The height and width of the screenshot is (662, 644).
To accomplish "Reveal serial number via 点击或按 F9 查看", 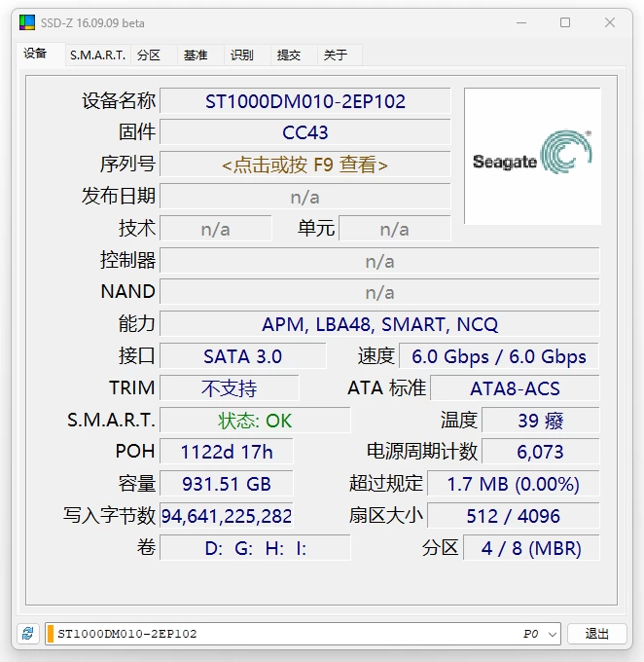I will [304, 165].
